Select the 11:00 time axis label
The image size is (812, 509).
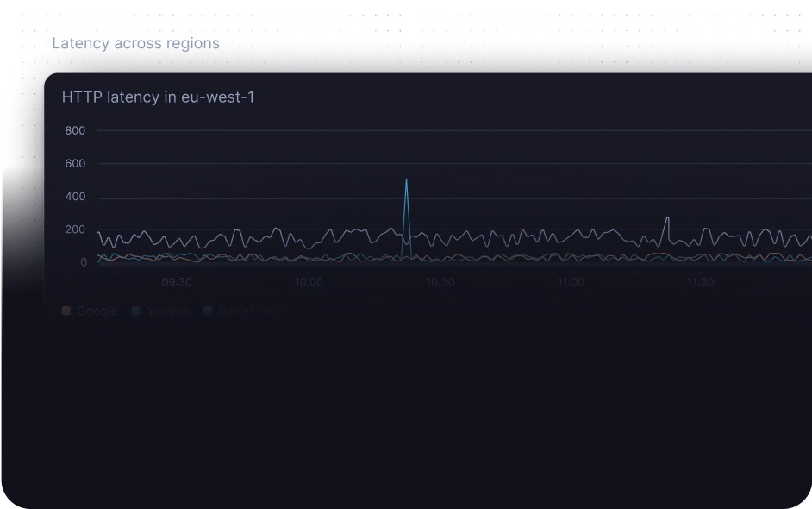(571, 282)
